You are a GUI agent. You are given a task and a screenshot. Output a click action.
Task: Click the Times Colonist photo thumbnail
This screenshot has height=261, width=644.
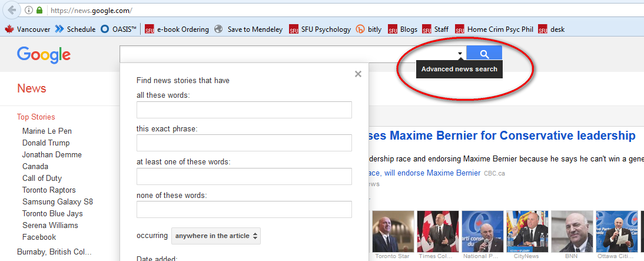coord(438,231)
